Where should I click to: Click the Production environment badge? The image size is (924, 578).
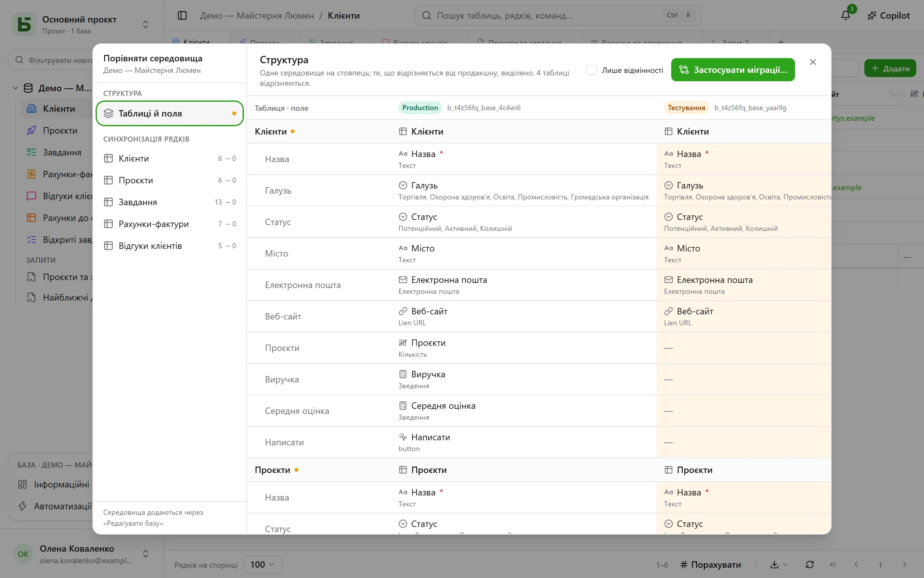tap(420, 108)
